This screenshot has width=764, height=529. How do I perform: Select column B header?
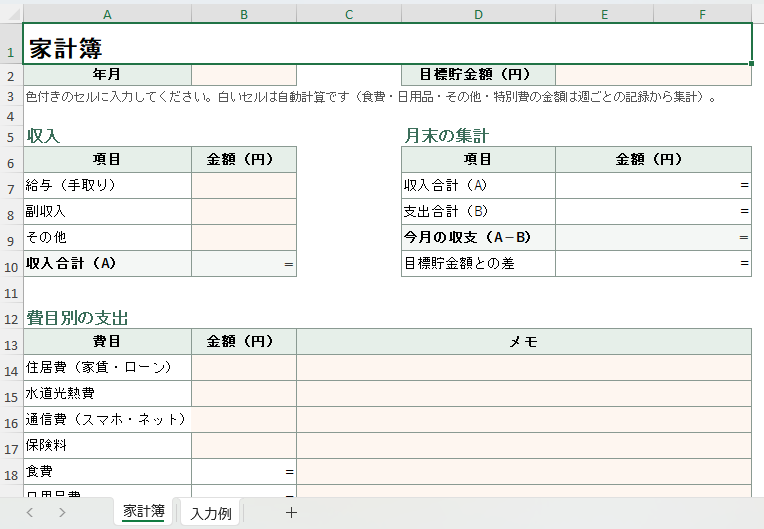pos(244,14)
